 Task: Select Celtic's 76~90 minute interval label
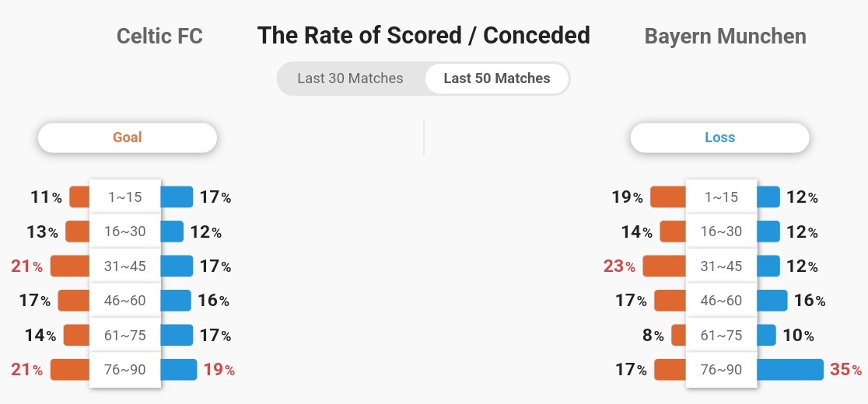click(125, 369)
